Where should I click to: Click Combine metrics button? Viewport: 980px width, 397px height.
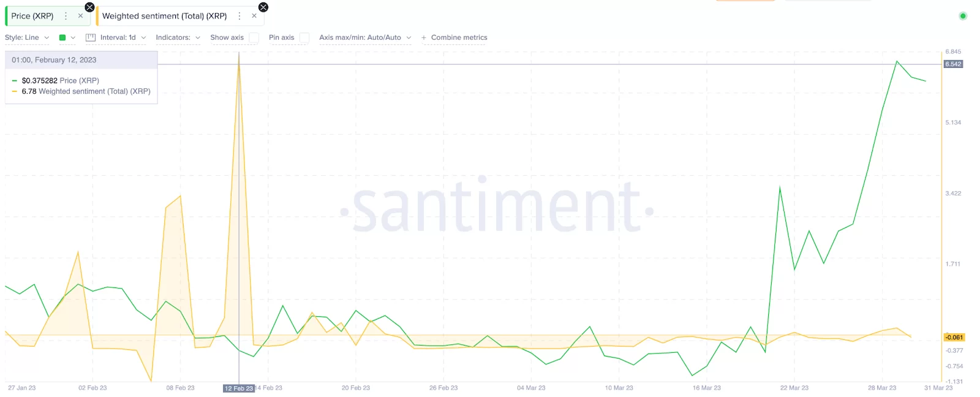(454, 37)
